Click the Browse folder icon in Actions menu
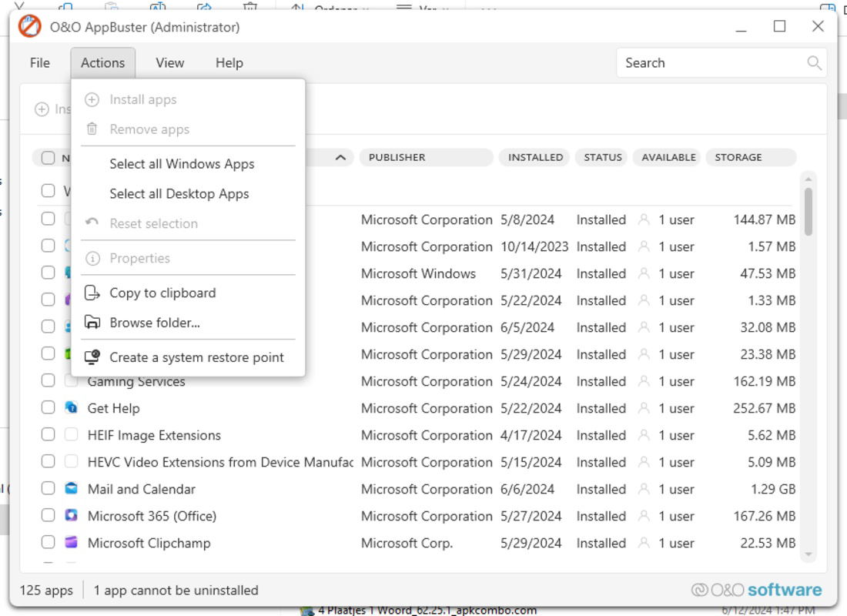Image resolution: width=847 pixels, height=616 pixels. [92, 323]
